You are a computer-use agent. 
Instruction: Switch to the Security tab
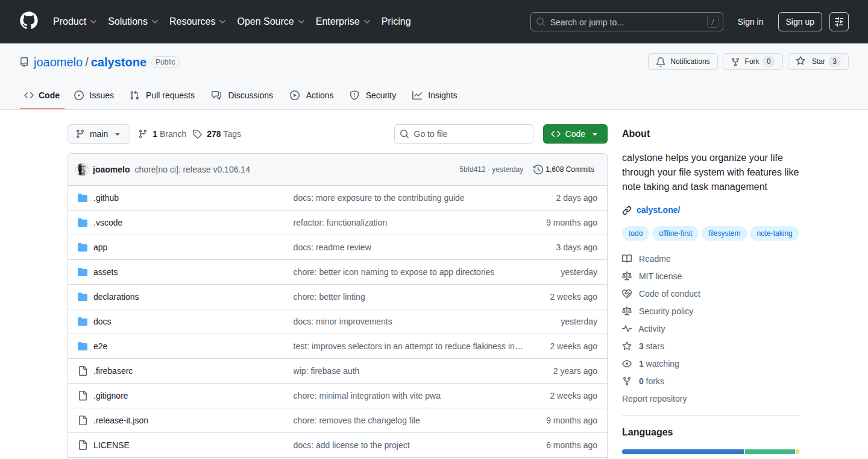(373, 95)
